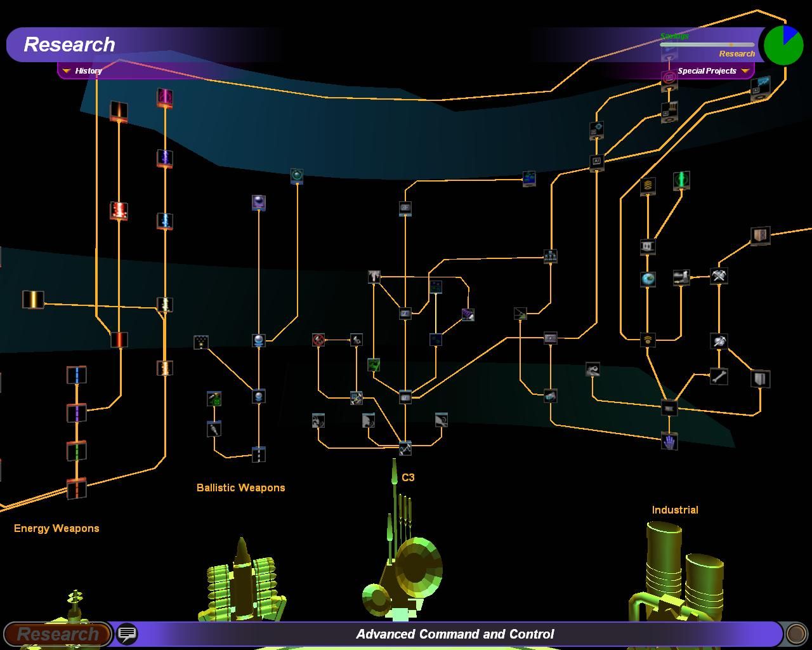Select the gray wall panel tech icon
812x650 pixels.
(760, 379)
